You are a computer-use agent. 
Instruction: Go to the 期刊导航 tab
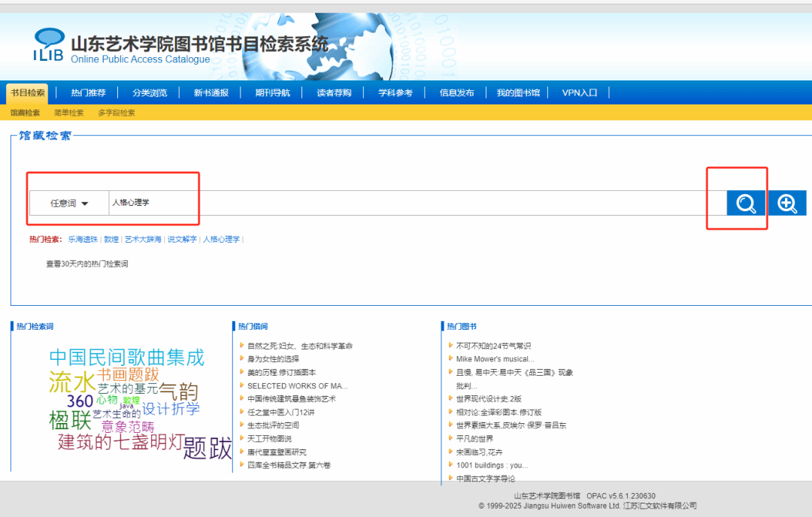coord(272,93)
